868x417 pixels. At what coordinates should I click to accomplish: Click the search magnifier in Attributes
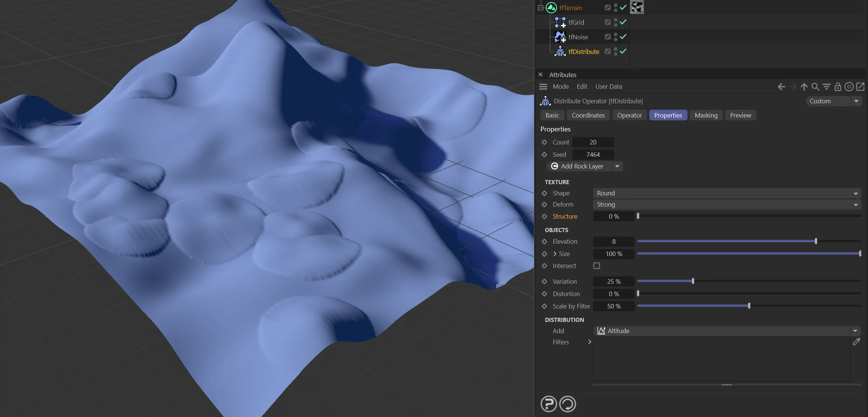click(815, 87)
